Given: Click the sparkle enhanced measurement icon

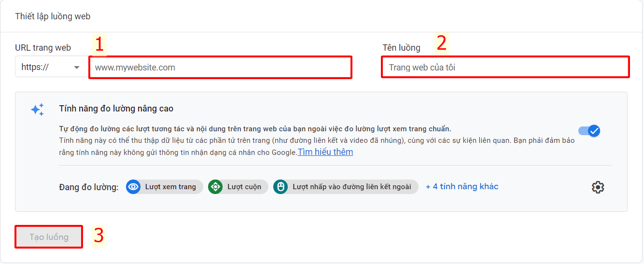Looking at the screenshot, I should pos(37,110).
